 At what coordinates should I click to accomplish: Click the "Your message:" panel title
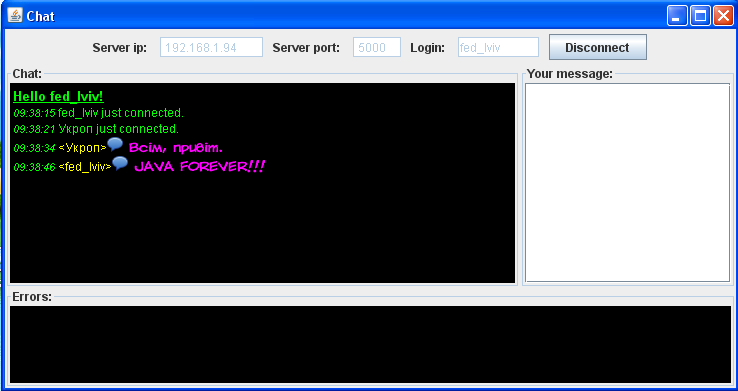coord(570,74)
